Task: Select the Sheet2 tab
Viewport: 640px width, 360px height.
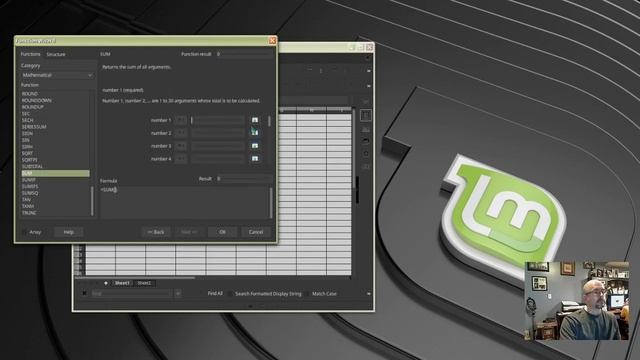Action: tap(144, 283)
